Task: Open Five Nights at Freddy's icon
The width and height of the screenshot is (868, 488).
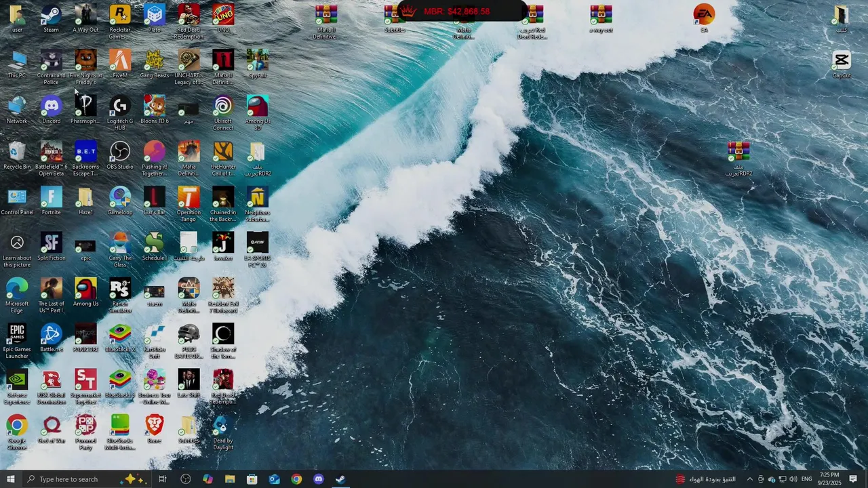Action: 85,67
